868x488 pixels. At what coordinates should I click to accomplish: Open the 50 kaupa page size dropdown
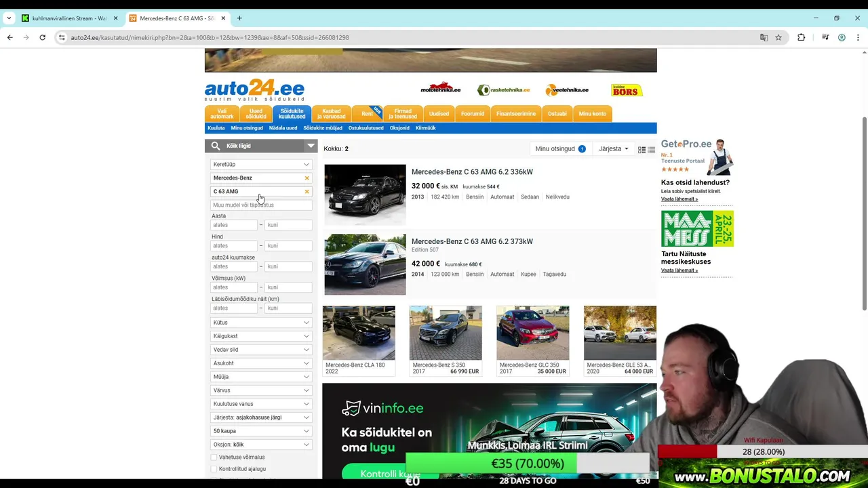pos(261,431)
